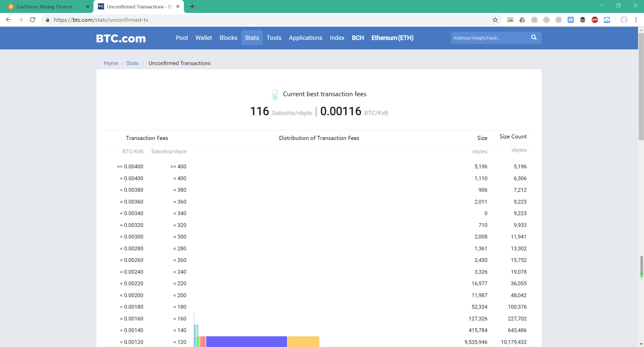Click the 'Current best transaction fees' heading

(325, 94)
